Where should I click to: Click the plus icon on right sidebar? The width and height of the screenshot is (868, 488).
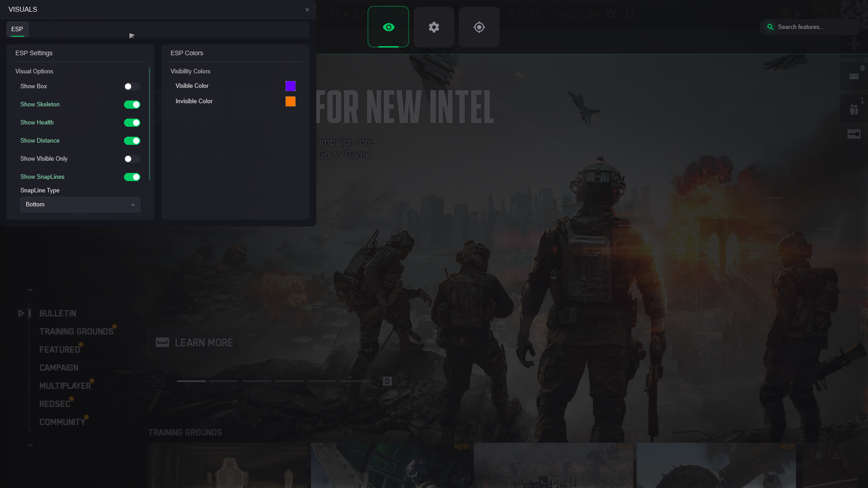(854, 44)
